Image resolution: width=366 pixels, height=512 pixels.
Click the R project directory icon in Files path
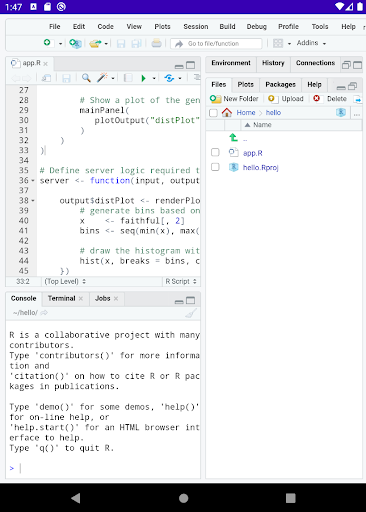pos(341,113)
